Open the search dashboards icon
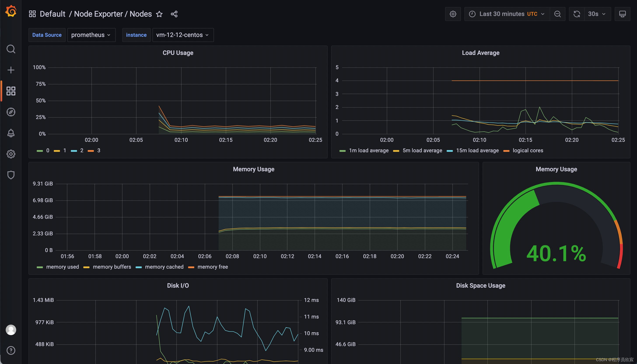Screen dimensions: 637x364 point(11,49)
